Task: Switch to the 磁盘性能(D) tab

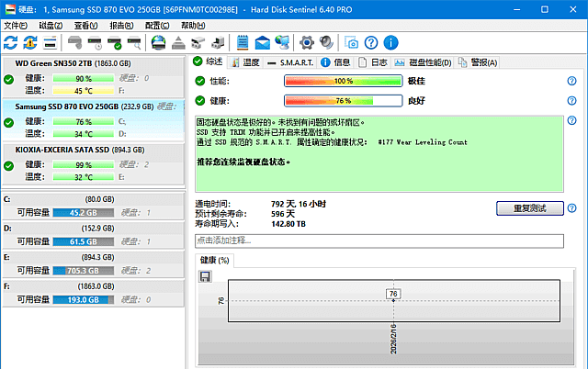Action: click(423, 62)
